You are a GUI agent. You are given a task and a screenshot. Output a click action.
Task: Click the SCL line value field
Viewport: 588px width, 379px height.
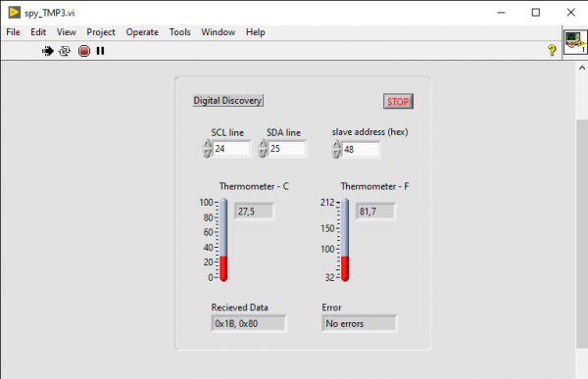tap(231, 149)
